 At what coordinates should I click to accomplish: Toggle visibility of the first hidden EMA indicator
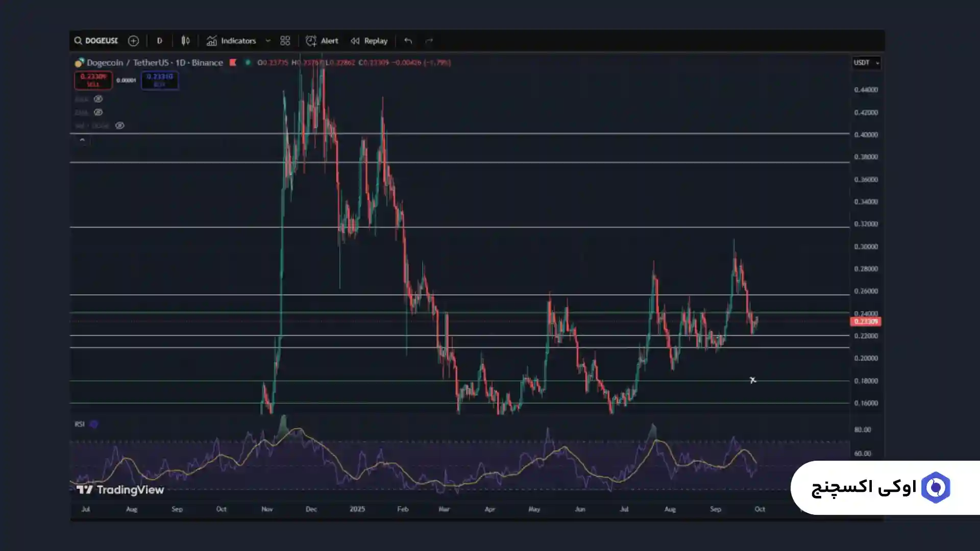98,99
